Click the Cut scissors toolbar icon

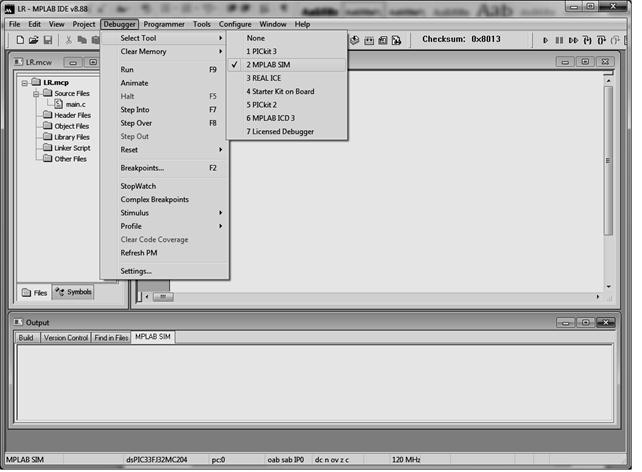click(68, 40)
